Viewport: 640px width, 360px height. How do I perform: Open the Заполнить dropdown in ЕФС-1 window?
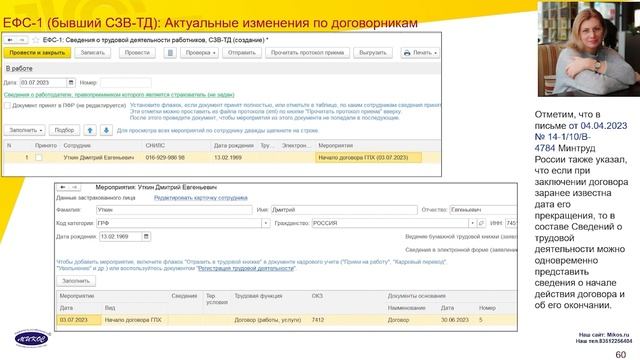pos(24,130)
